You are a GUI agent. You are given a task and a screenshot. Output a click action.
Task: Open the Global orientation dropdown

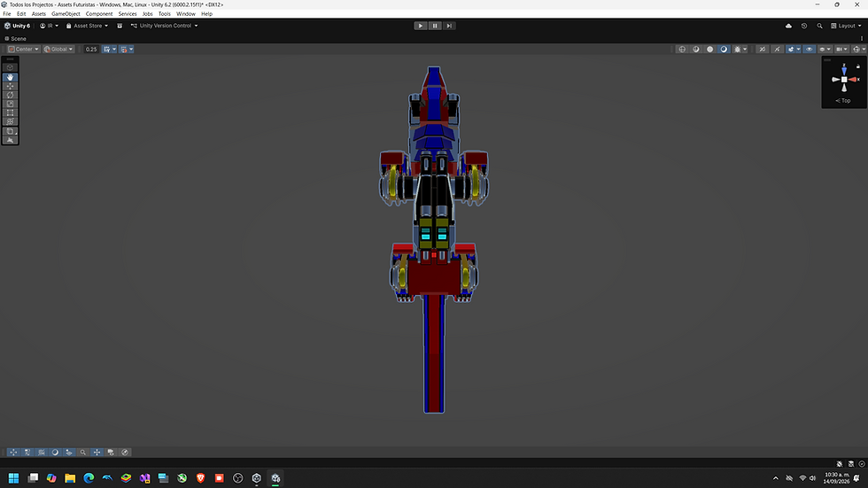(58, 50)
